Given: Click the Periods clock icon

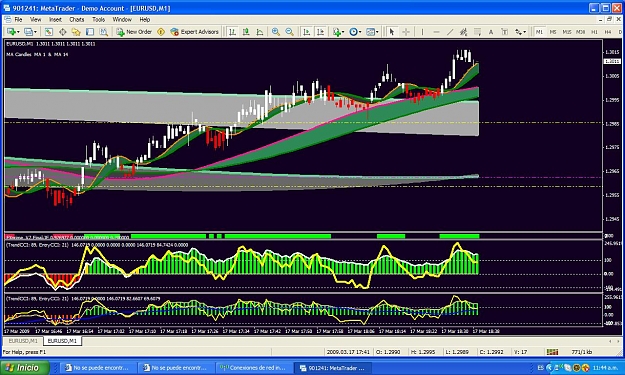Looking at the screenshot, I should 353,32.
